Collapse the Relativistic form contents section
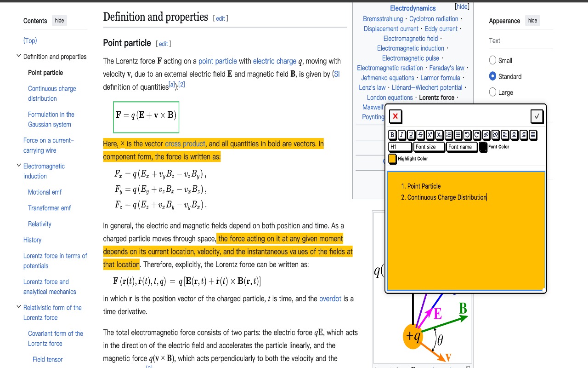Image resolution: width=588 pixels, height=368 pixels. (x=19, y=307)
